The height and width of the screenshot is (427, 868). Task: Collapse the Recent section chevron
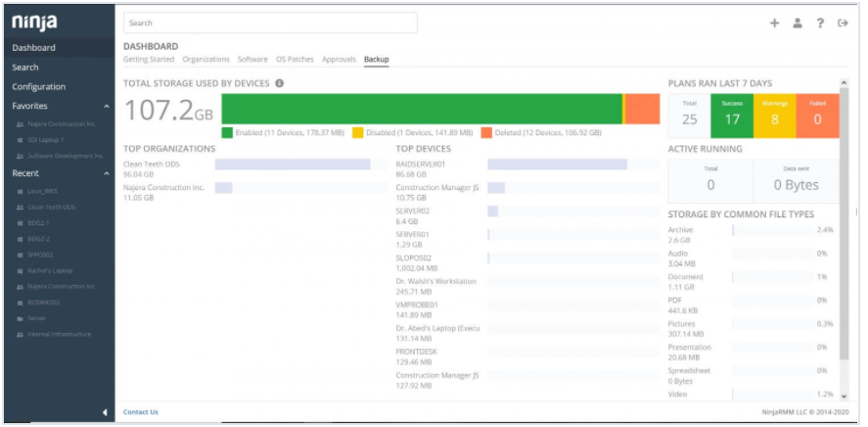point(106,173)
